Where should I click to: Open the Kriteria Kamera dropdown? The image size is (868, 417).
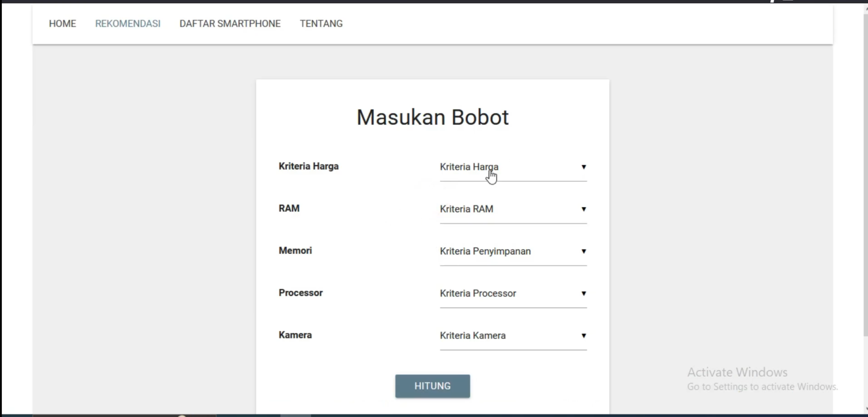tap(513, 336)
